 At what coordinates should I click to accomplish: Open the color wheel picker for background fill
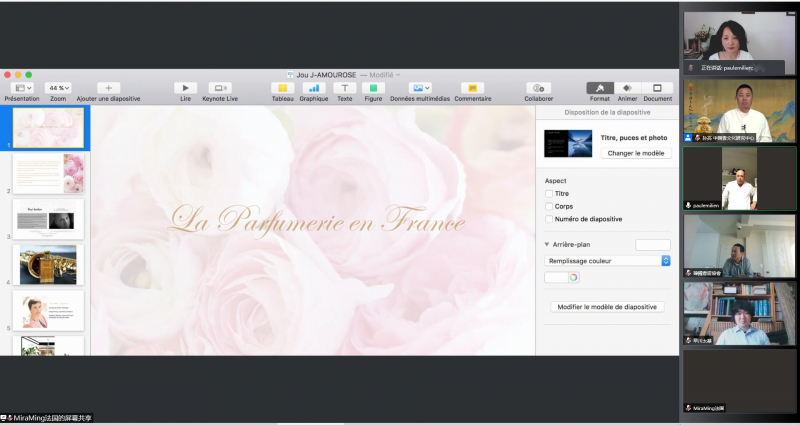pyautogui.click(x=574, y=277)
